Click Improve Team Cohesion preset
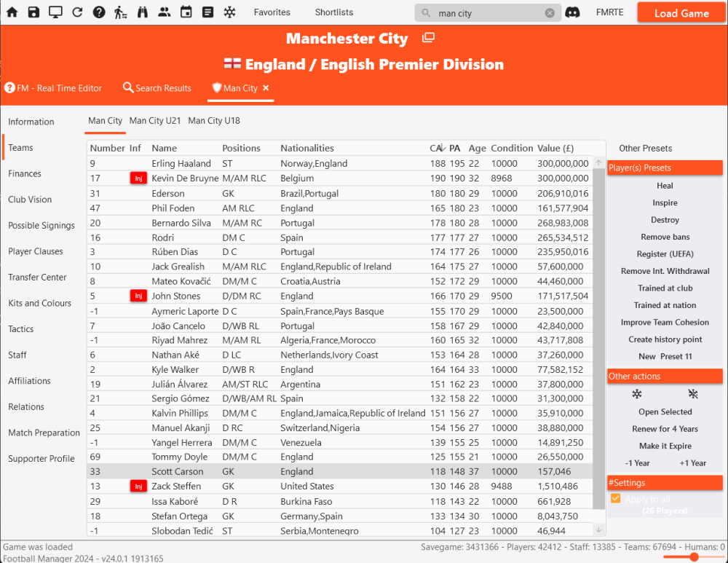Image resolution: width=728 pixels, height=563 pixels. (x=665, y=323)
